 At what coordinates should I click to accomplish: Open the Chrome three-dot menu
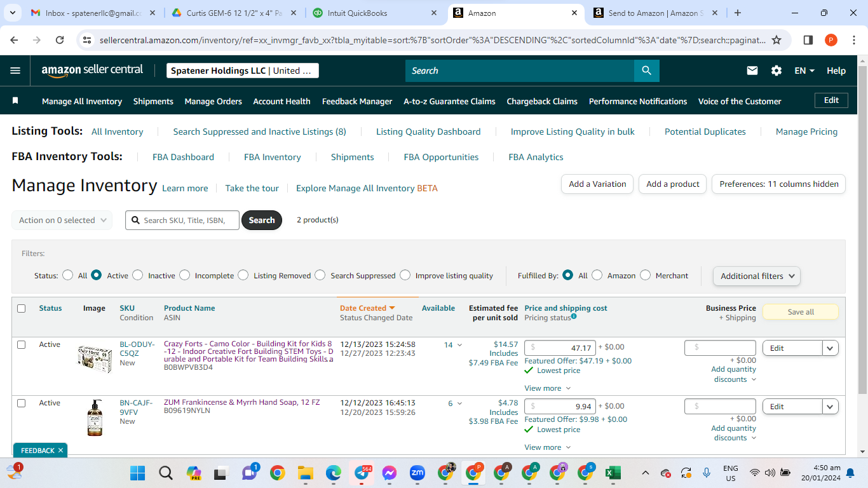(x=853, y=40)
